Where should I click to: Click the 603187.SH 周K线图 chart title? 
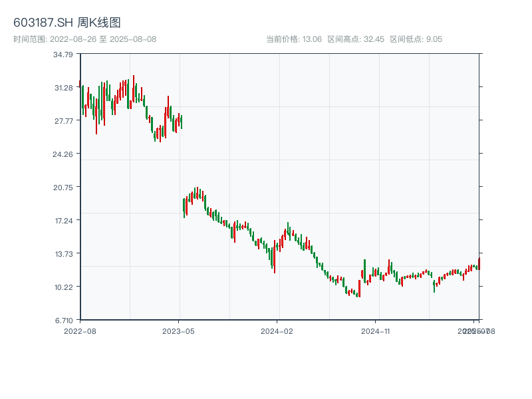(67, 23)
